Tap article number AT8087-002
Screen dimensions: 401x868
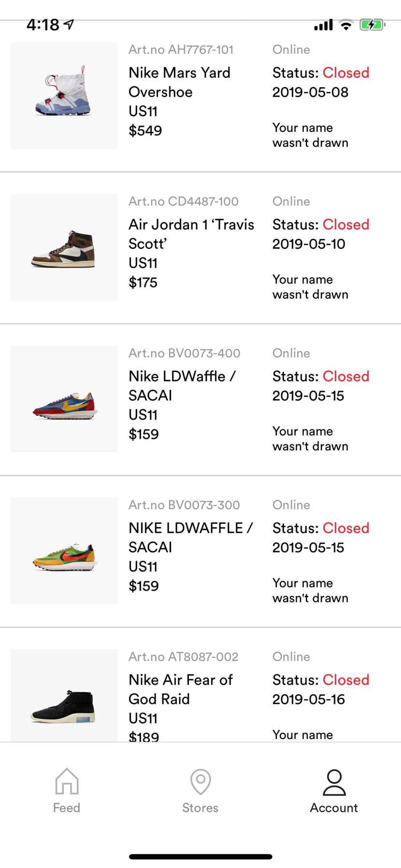(184, 656)
